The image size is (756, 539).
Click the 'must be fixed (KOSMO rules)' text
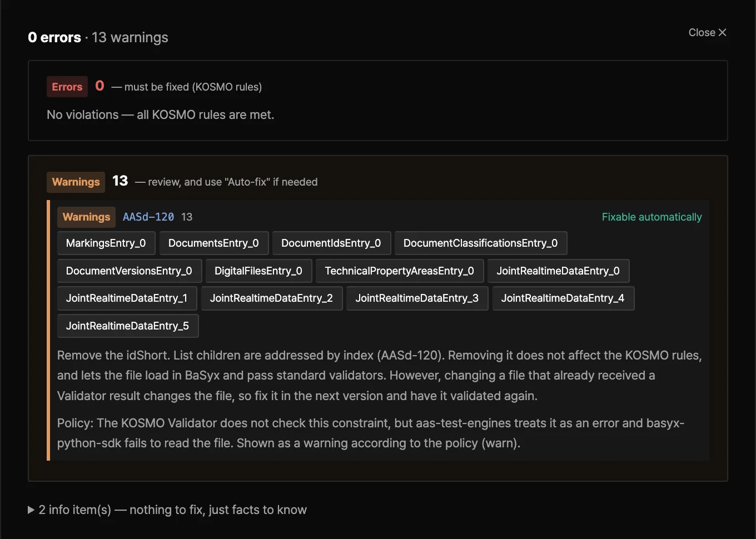[x=193, y=87]
